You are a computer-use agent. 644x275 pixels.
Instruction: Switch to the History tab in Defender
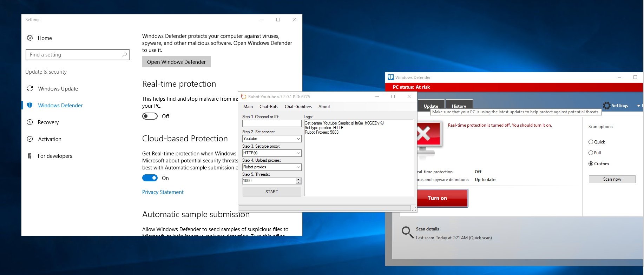pos(459,106)
